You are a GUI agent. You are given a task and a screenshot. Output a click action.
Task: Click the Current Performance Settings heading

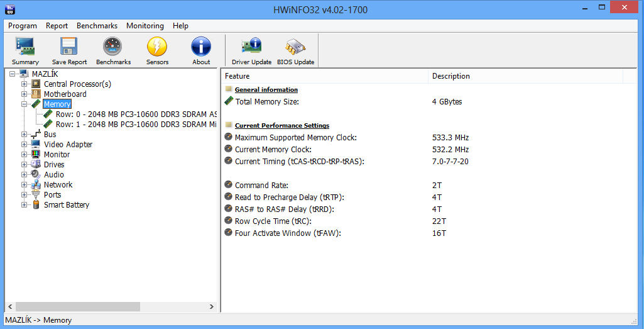pyautogui.click(x=281, y=125)
